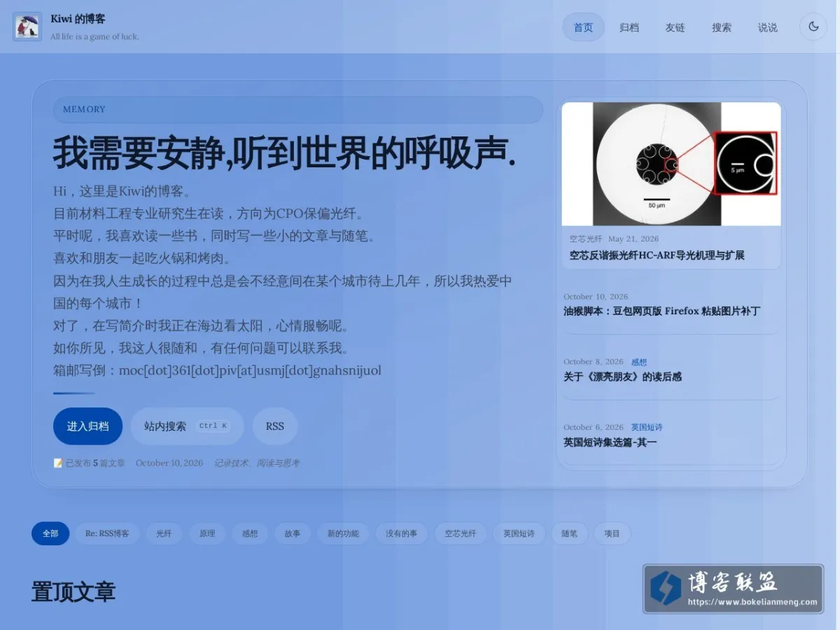Select the 随笔 filter chip

(569, 533)
